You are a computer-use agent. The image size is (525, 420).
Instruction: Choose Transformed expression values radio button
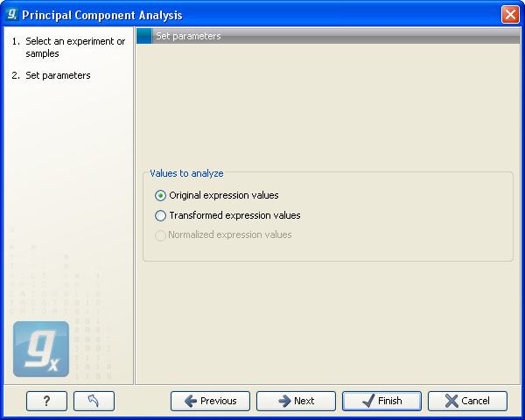pyautogui.click(x=160, y=215)
